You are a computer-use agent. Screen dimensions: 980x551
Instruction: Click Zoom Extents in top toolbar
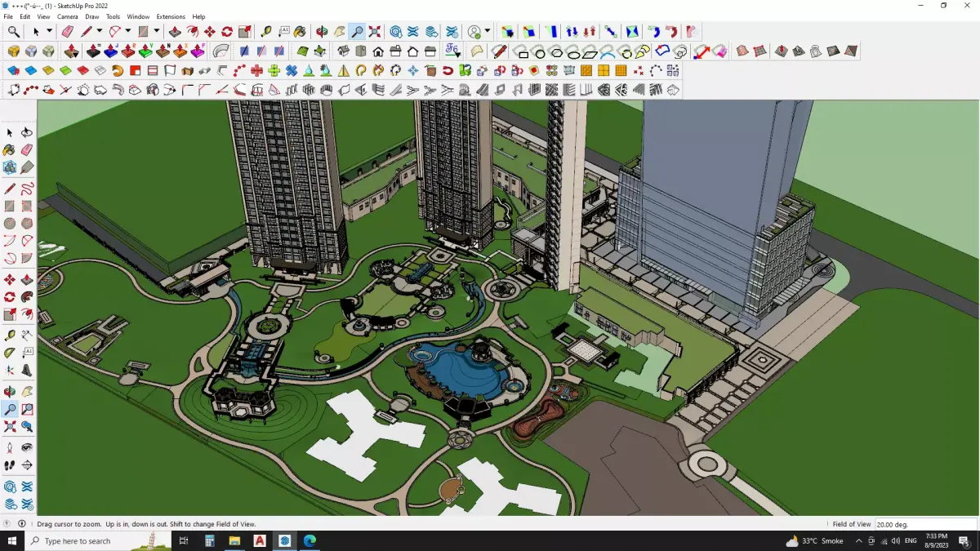point(375,32)
